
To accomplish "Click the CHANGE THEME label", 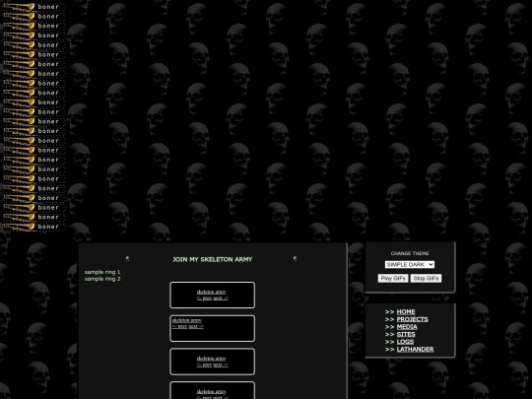I will [410, 253].
